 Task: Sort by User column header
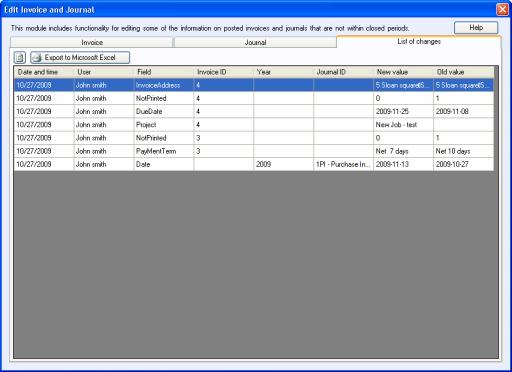tap(104, 72)
